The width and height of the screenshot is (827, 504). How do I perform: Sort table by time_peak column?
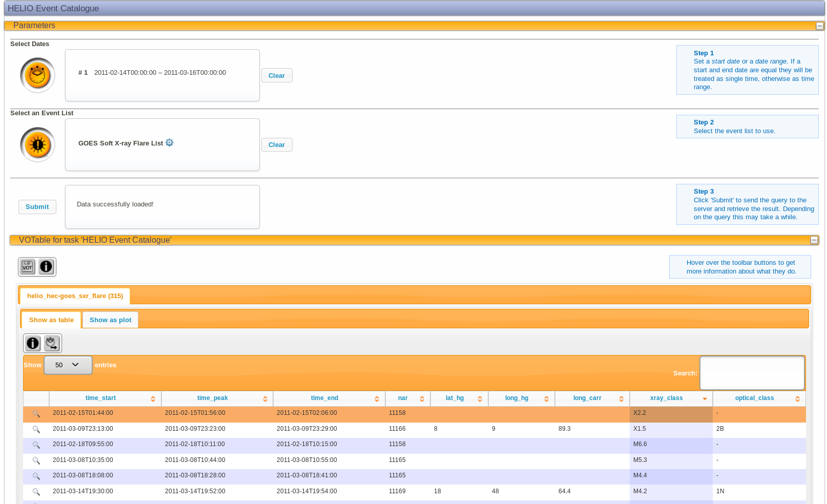[217, 398]
